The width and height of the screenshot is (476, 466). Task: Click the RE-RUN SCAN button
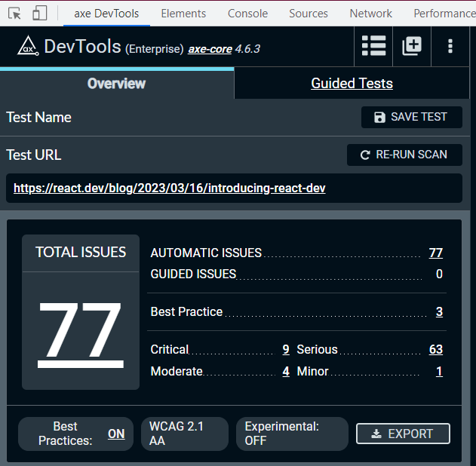[x=404, y=155]
